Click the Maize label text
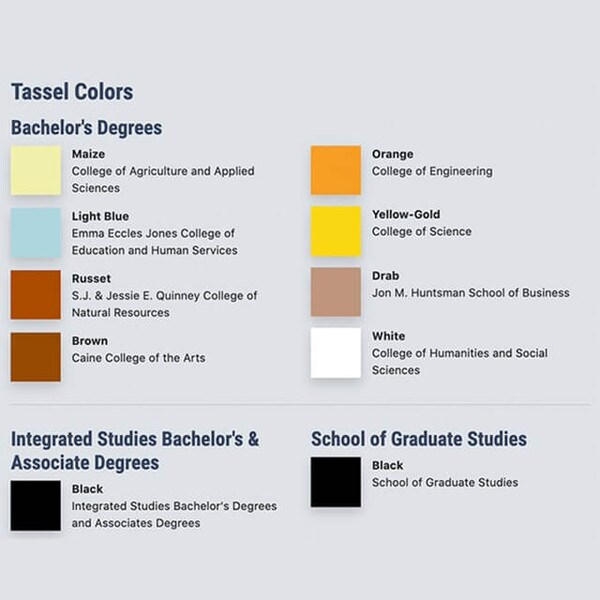The width and height of the screenshot is (600, 600). point(88,154)
